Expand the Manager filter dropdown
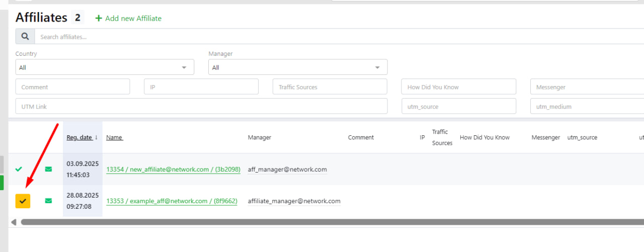Screen dimensions: 644x252 tap(298, 67)
